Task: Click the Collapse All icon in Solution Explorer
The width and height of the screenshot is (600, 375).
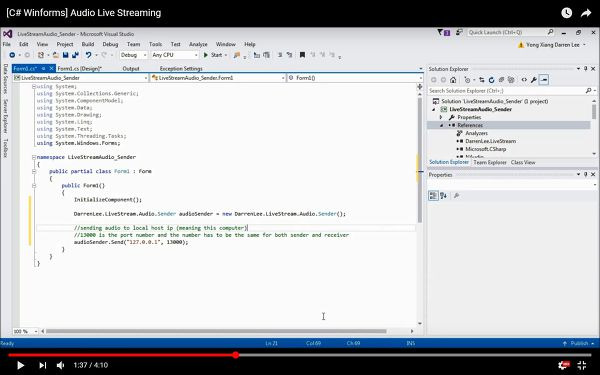Action: coord(501,80)
